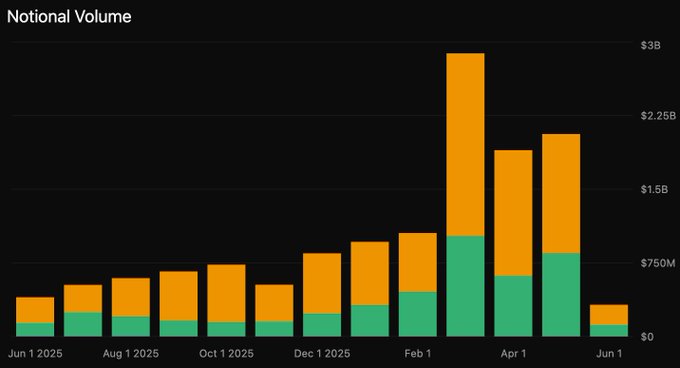The width and height of the screenshot is (680, 368).
Task: Select green segment of the Aug 1 2025 bar
Action: 131,326
